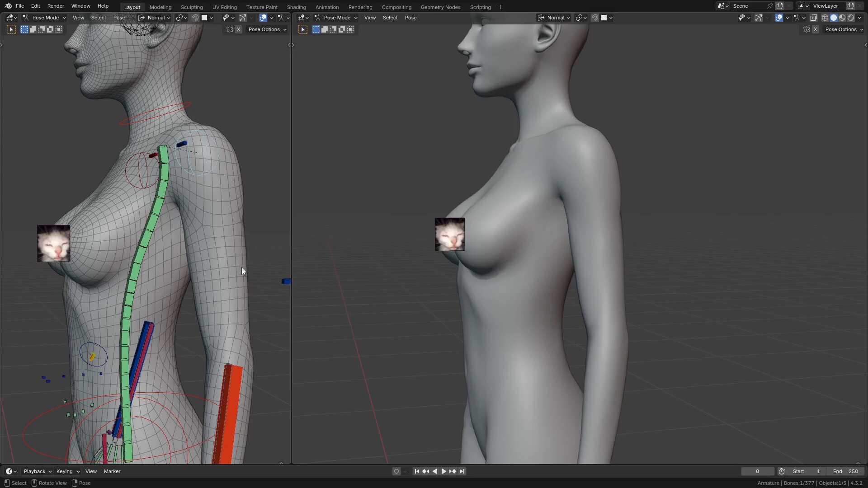Image resolution: width=868 pixels, height=488 pixels.
Task: Open the Render menu
Action: coord(56,6)
